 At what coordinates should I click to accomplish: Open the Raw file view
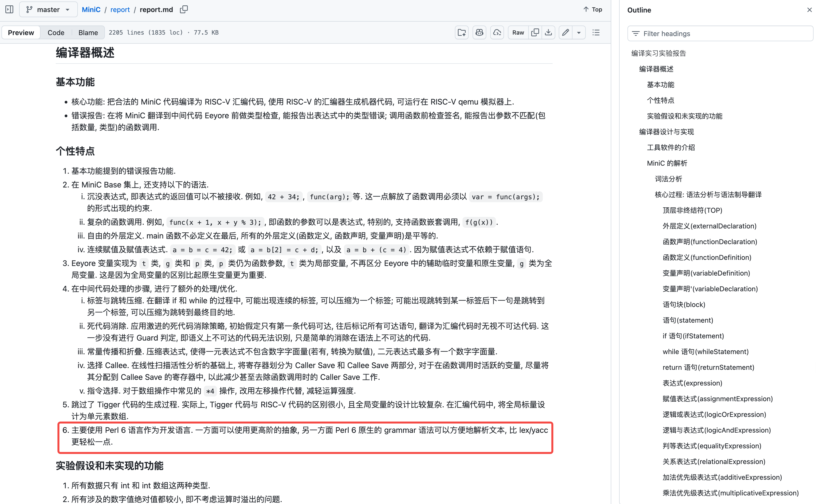[x=518, y=32]
